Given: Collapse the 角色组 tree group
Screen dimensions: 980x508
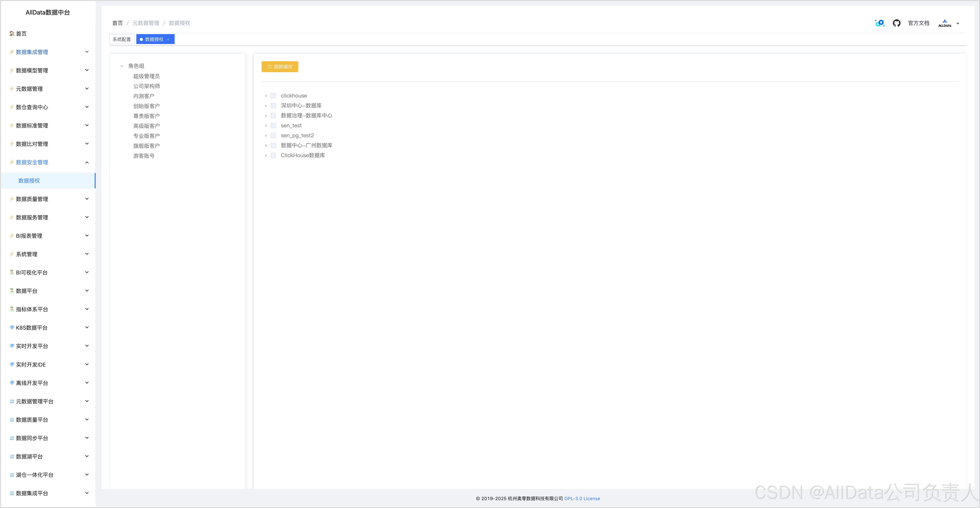Looking at the screenshot, I should tap(122, 66).
